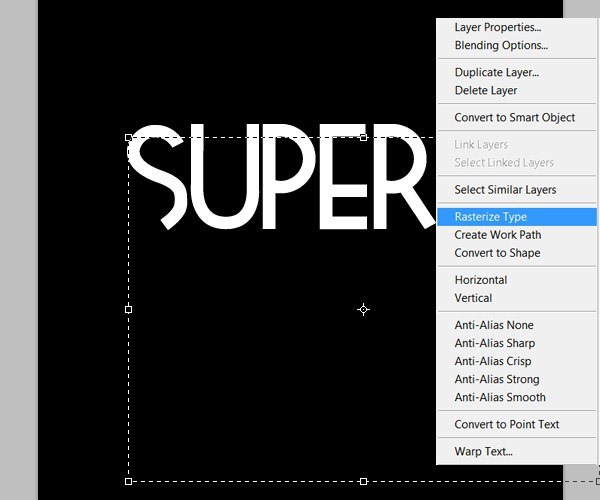600x500 pixels.
Task: Switch to Anti-Alias Smooth
Action: [x=500, y=397]
